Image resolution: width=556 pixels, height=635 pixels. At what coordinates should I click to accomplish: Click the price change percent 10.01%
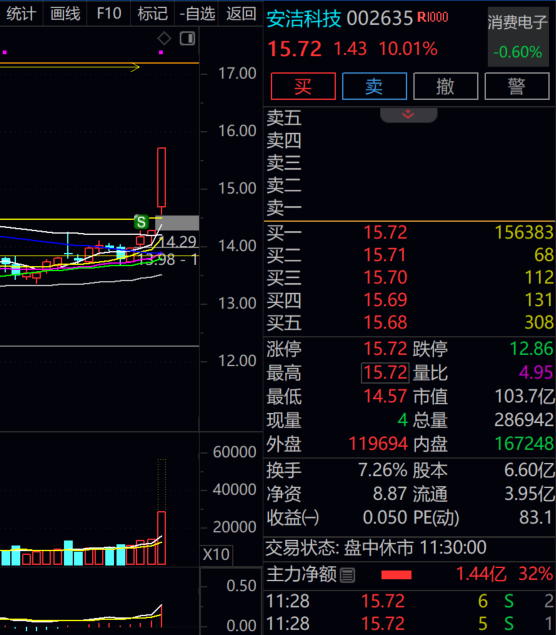tap(408, 49)
